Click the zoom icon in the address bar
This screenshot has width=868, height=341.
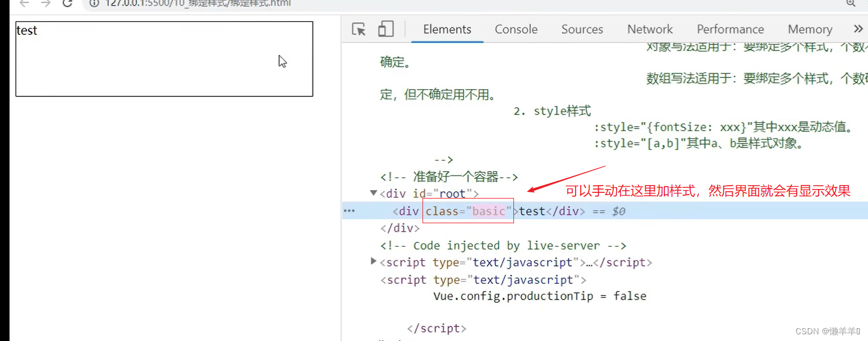pos(851,4)
